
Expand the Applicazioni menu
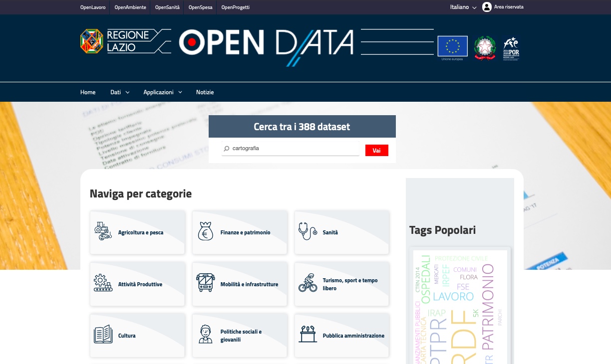point(163,92)
